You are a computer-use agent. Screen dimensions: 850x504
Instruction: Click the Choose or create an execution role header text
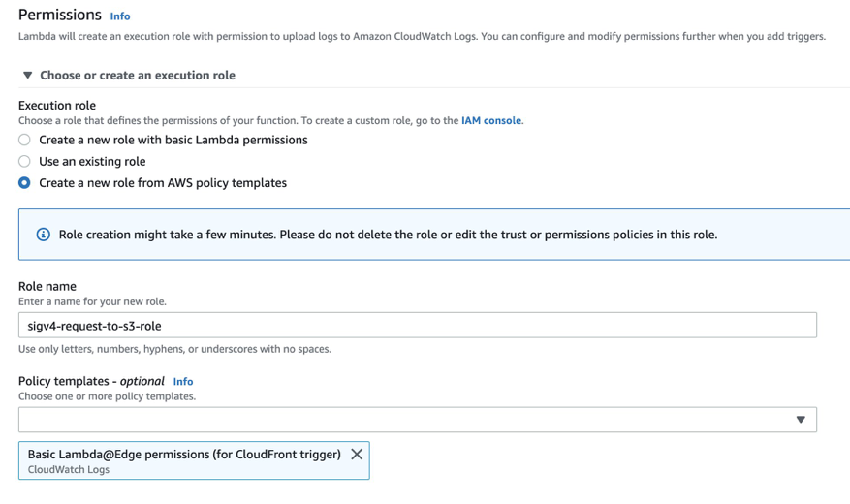point(138,75)
